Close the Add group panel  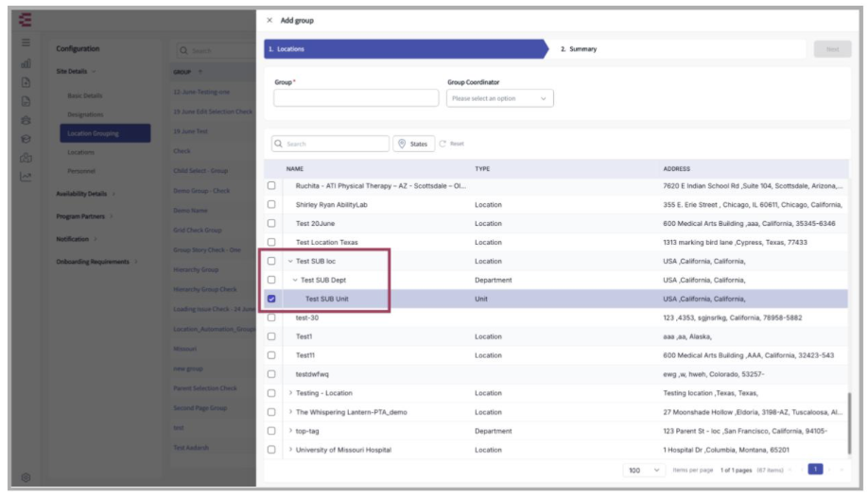click(x=269, y=20)
